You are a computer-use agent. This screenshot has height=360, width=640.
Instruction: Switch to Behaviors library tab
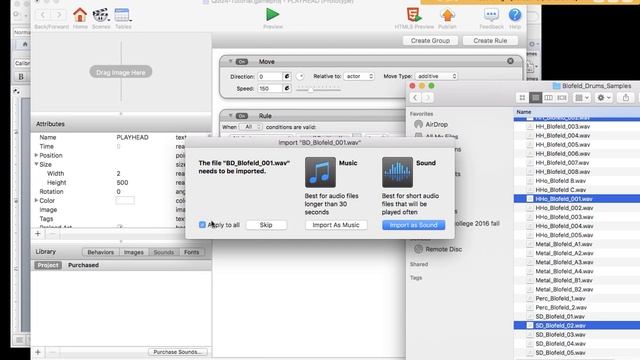point(100,252)
